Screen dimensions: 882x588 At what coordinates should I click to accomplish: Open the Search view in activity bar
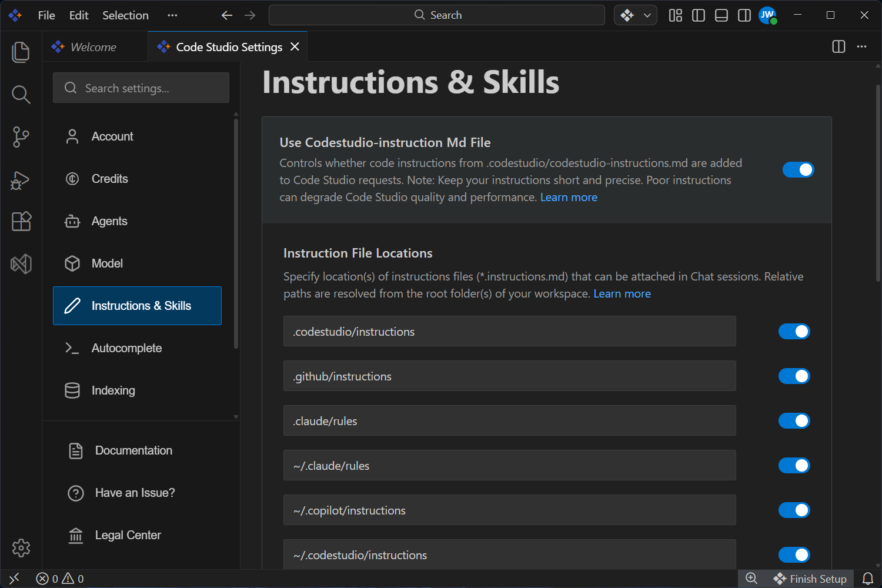point(21,95)
